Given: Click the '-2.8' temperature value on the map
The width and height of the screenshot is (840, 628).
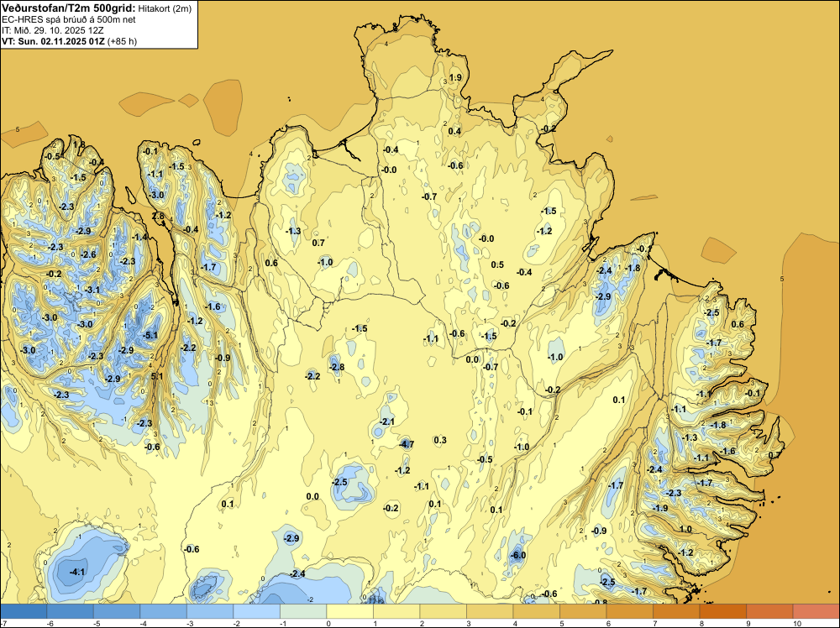Looking at the screenshot, I should [x=337, y=367].
